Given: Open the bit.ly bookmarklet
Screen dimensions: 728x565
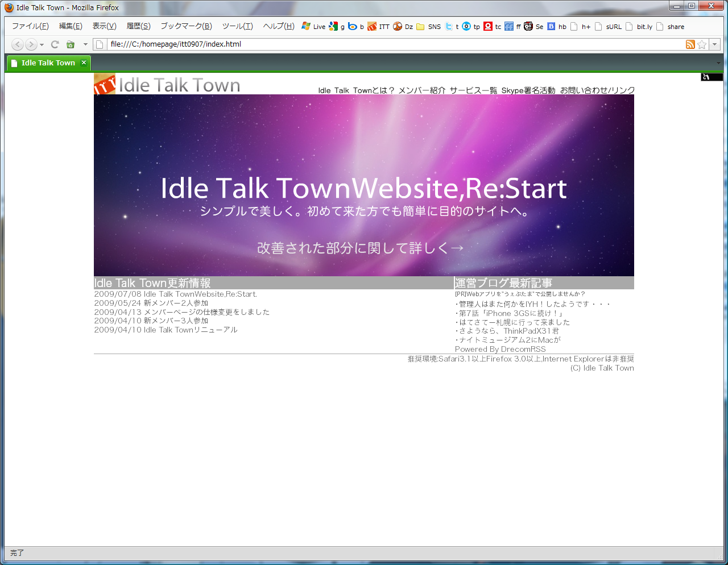Looking at the screenshot, I should point(639,26).
